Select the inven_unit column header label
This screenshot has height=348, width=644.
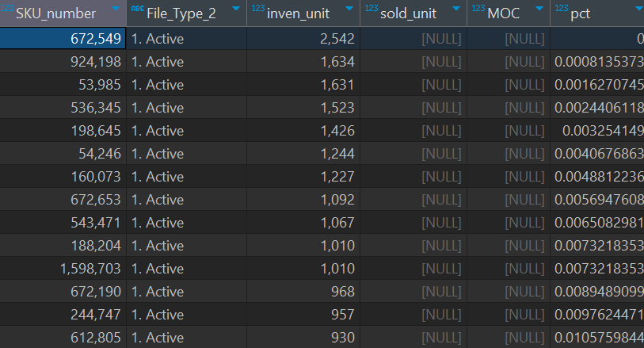(298, 14)
